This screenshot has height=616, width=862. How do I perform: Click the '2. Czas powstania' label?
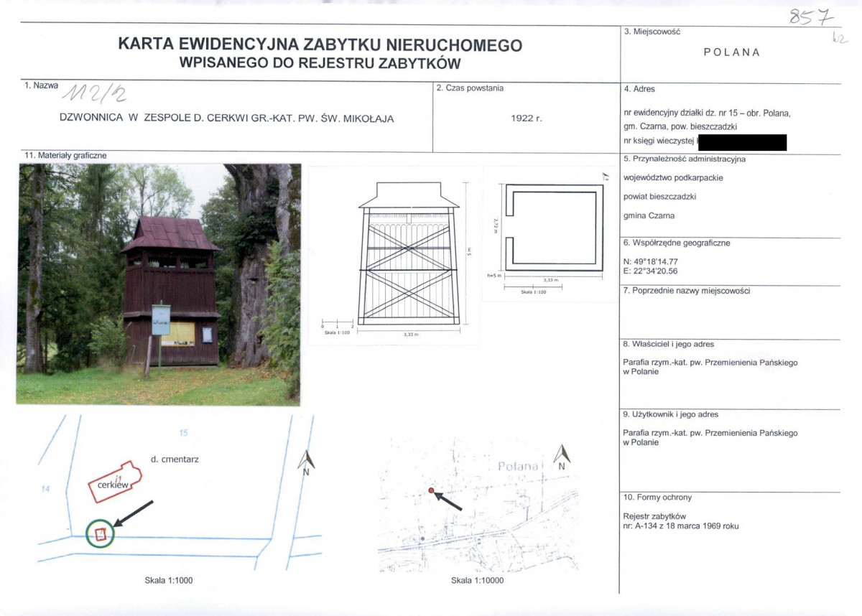tap(470, 88)
